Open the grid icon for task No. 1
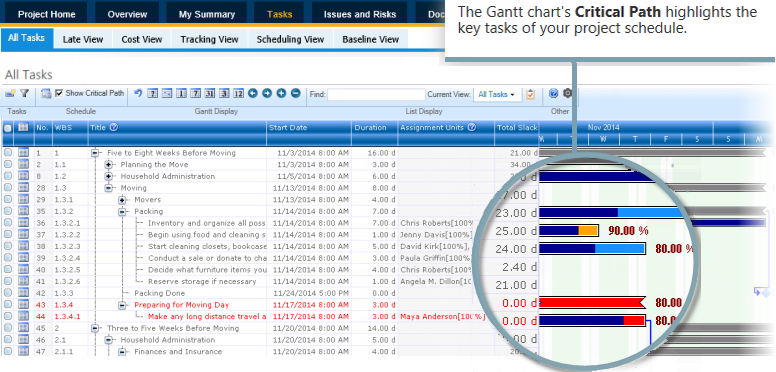 click(x=23, y=153)
